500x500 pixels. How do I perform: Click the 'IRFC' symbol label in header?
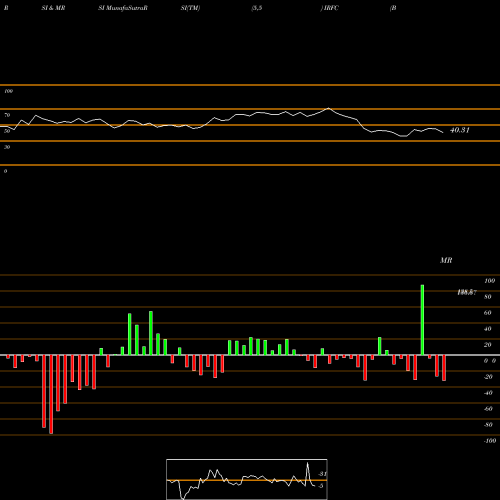tap(331, 8)
